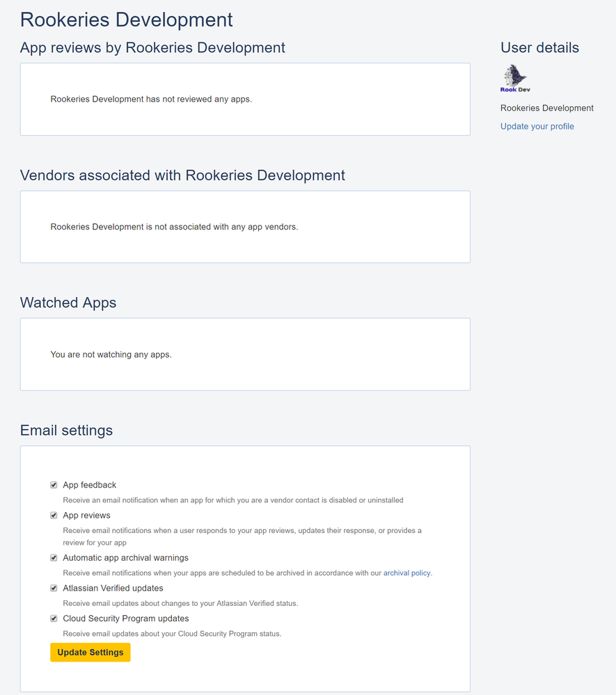Disable Automatic app archival warnings checkbox
This screenshot has height=695, width=616.
tap(54, 557)
